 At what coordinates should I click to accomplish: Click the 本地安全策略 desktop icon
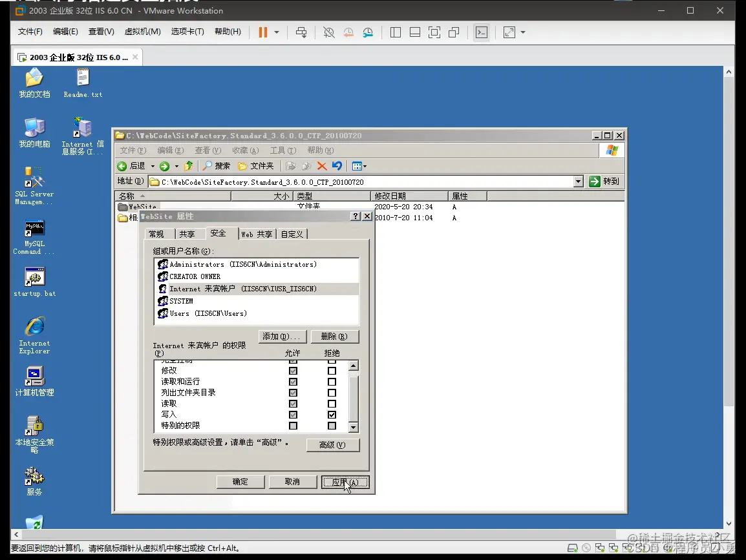pos(35,434)
